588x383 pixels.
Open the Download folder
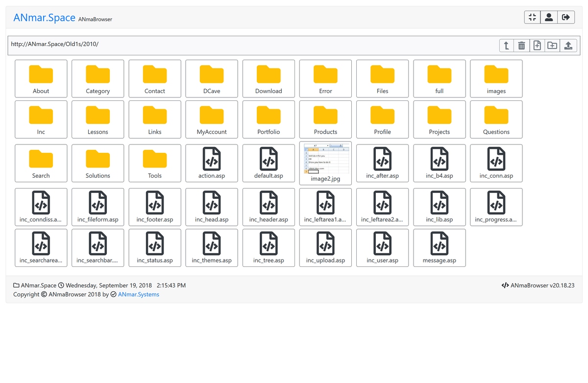pyautogui.click(x=269, y=79)
